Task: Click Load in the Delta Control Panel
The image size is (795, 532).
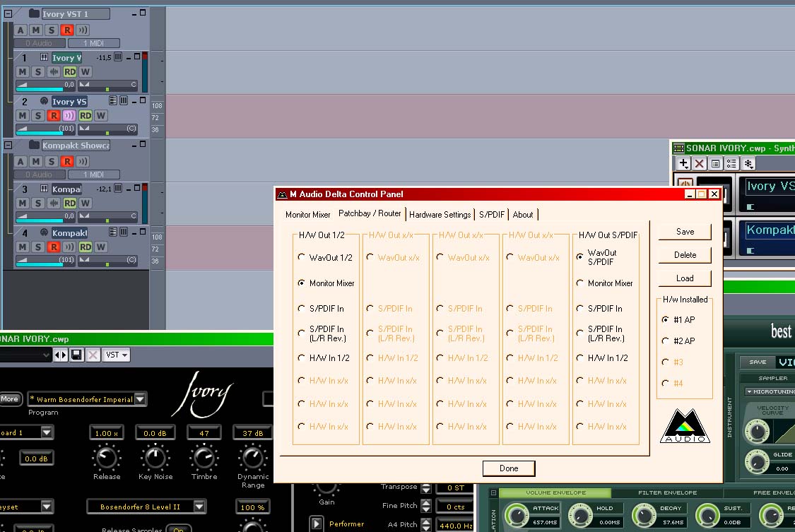Action: 685,278
